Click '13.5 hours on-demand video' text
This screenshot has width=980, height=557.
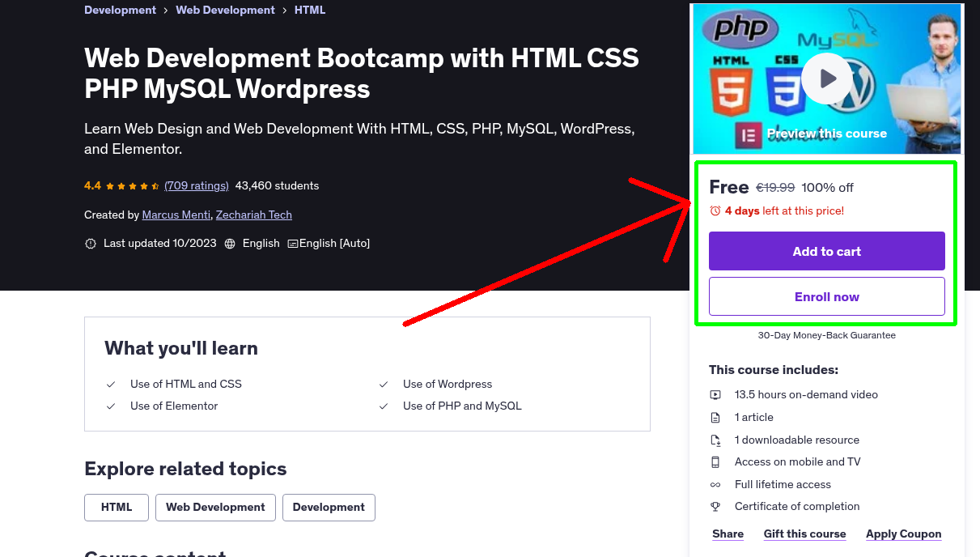point(806,395)
